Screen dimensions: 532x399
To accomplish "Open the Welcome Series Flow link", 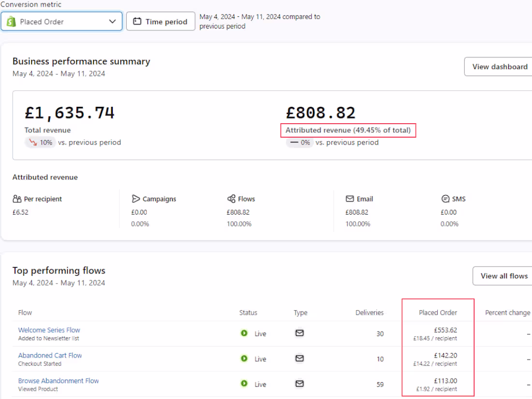I will [49, 329].
